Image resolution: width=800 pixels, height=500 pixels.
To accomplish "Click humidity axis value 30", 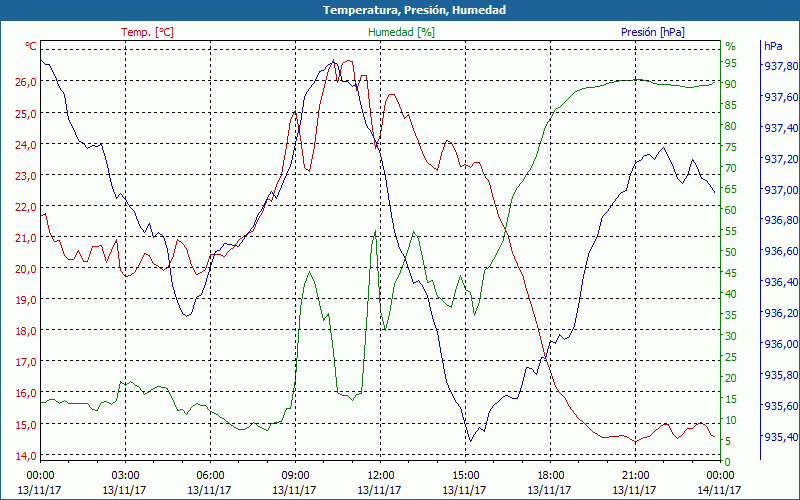I will click(731, 336).
